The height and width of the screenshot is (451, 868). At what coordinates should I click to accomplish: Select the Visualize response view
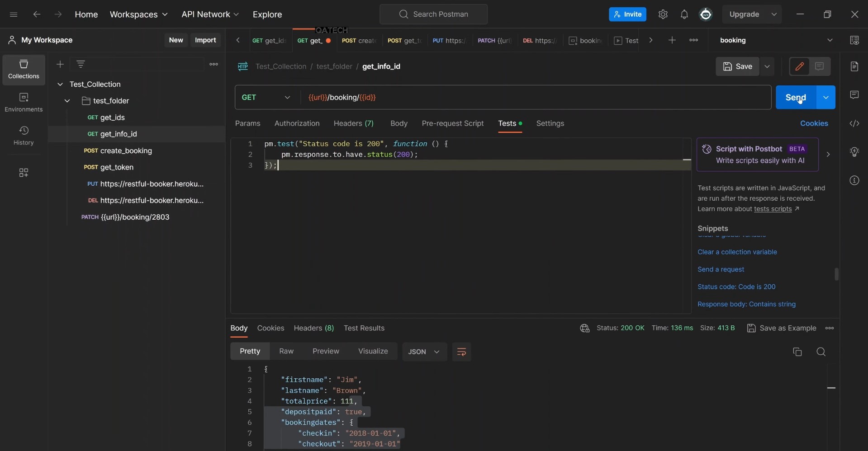[x=373, y=351]
